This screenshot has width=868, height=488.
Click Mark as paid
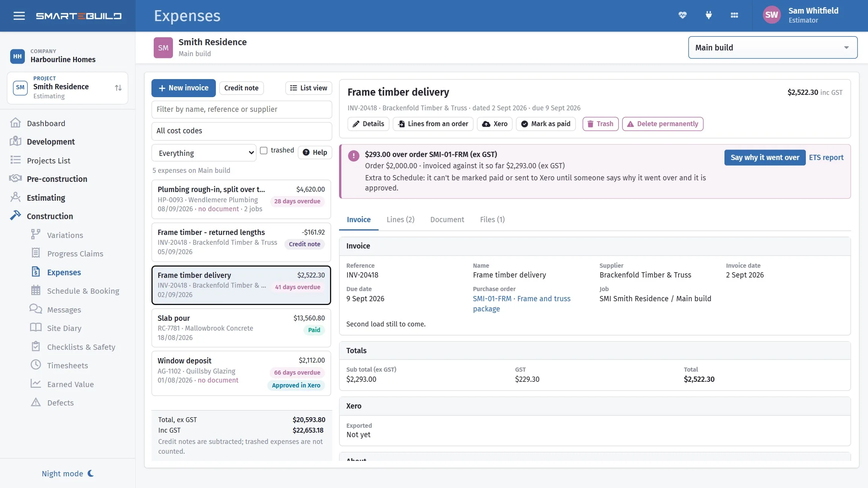[546, 124]
